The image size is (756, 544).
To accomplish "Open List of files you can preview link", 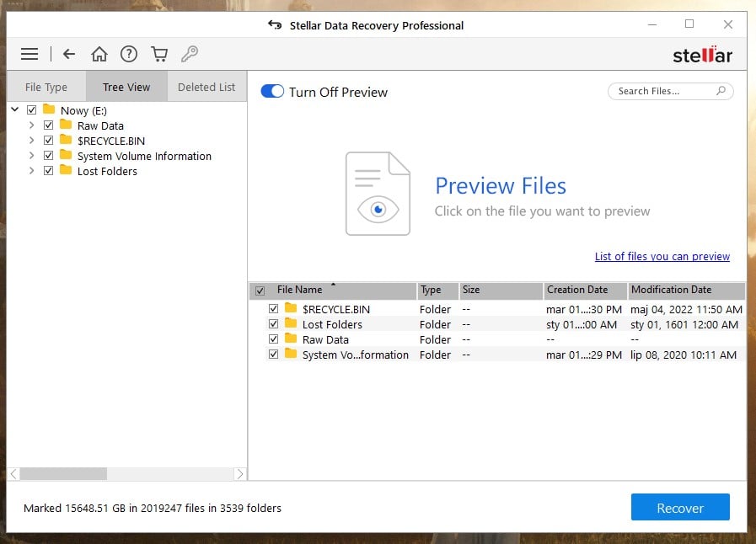I will pyautogui.click(x=662, y=256).
